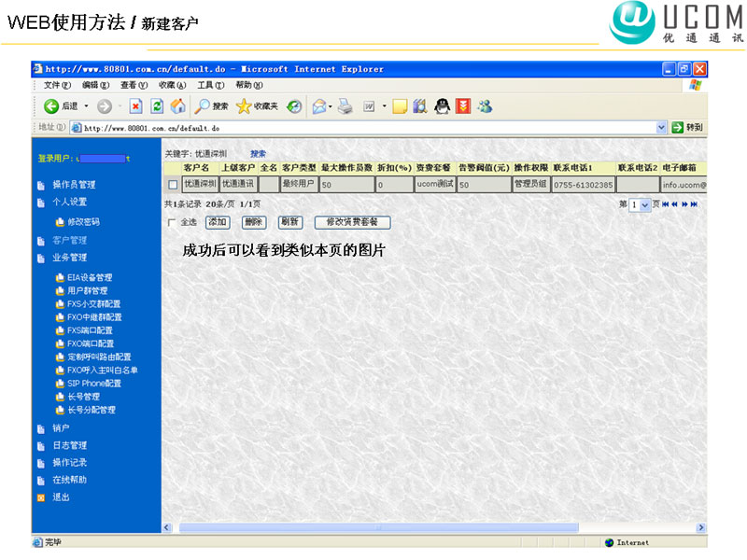747x560 pixels.
Task: Open 长号分配管理 in sidebar
Action: pos(92,410)
